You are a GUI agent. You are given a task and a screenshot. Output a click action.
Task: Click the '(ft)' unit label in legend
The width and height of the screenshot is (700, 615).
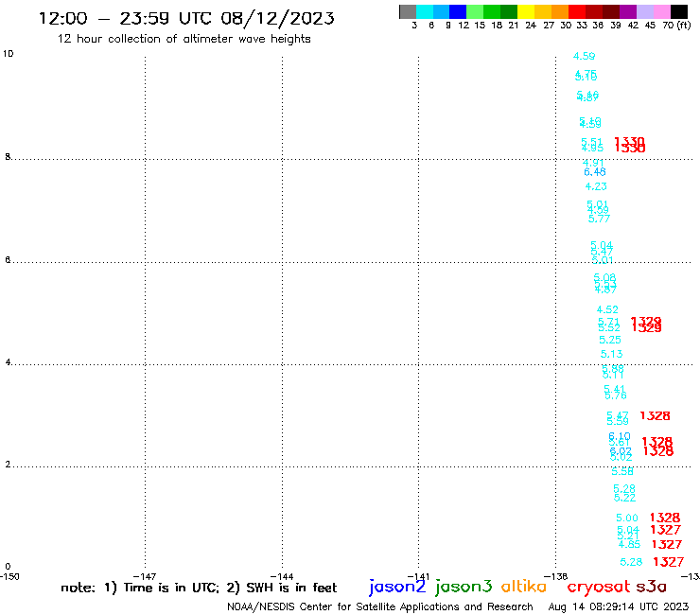click(684, 25)
